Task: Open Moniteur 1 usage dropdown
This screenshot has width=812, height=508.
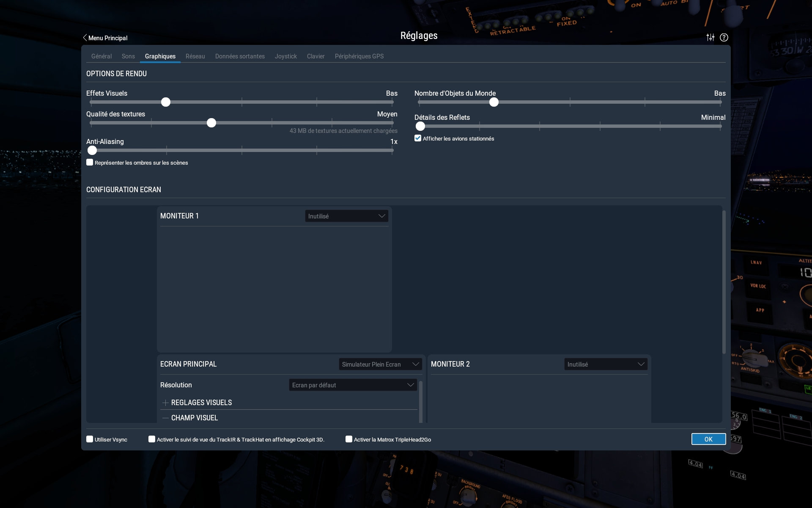Action: click(x=346, y=216)
